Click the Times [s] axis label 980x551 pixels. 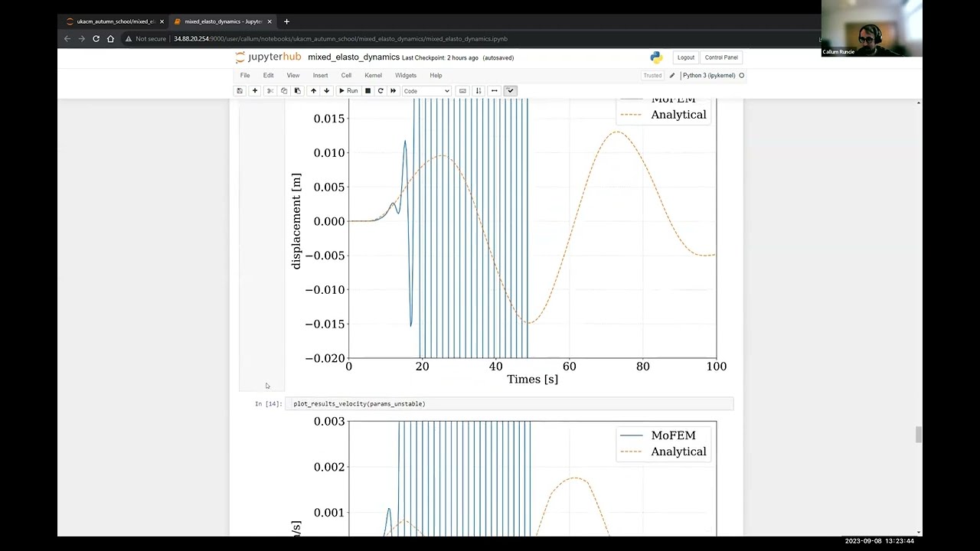(532, 380)
